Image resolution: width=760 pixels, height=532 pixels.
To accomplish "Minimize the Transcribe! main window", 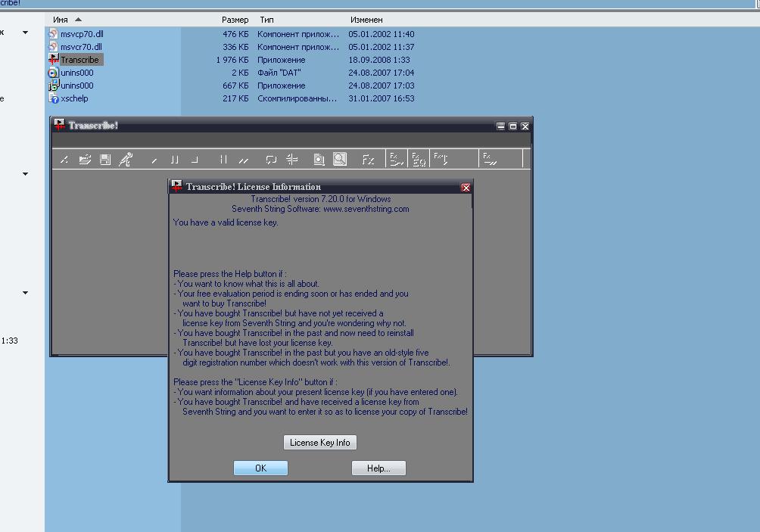I will click(x=500, y=126).
